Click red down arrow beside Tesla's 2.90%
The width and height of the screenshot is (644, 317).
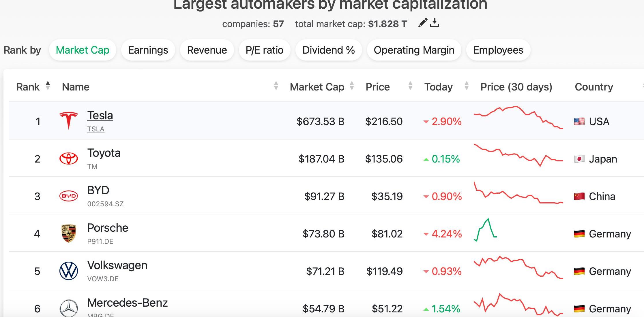click(x=426, y=122)
